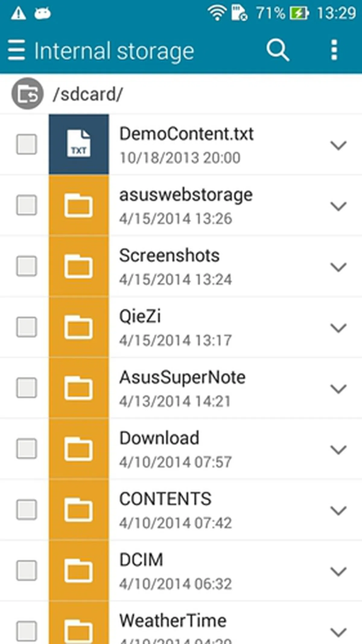Open the WeatherTime folder entry
The width and height of the screenshot is (362, 644).
(x=173, y=621)
